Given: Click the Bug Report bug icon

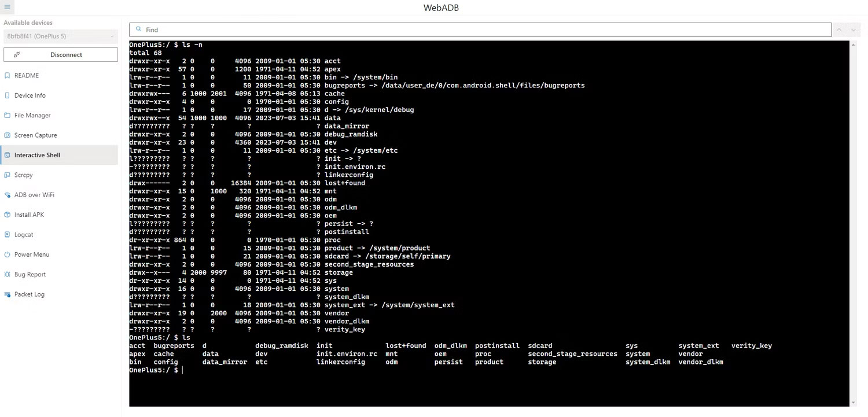Looking at the screenshot, I should [x=7, y=274].
